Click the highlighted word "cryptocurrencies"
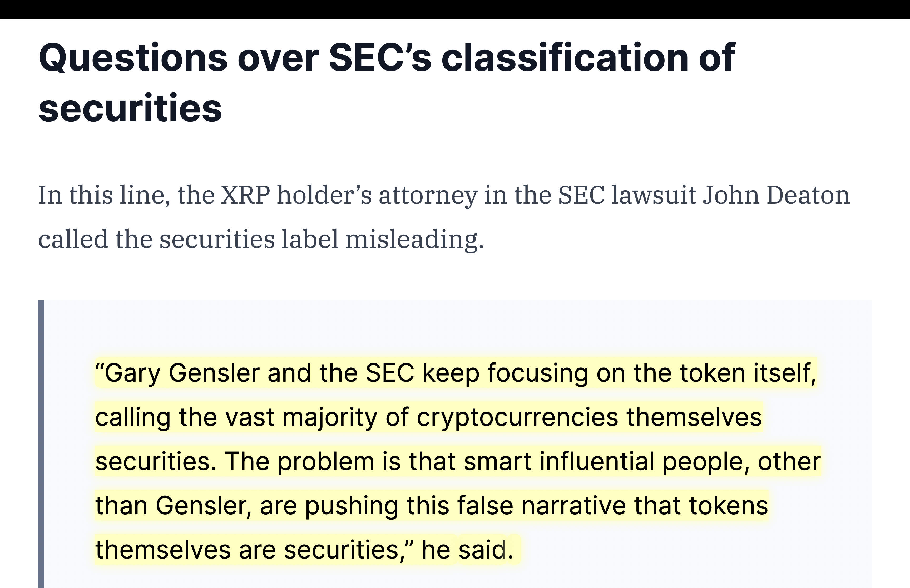The image size is (910, 588). (517, 417)
